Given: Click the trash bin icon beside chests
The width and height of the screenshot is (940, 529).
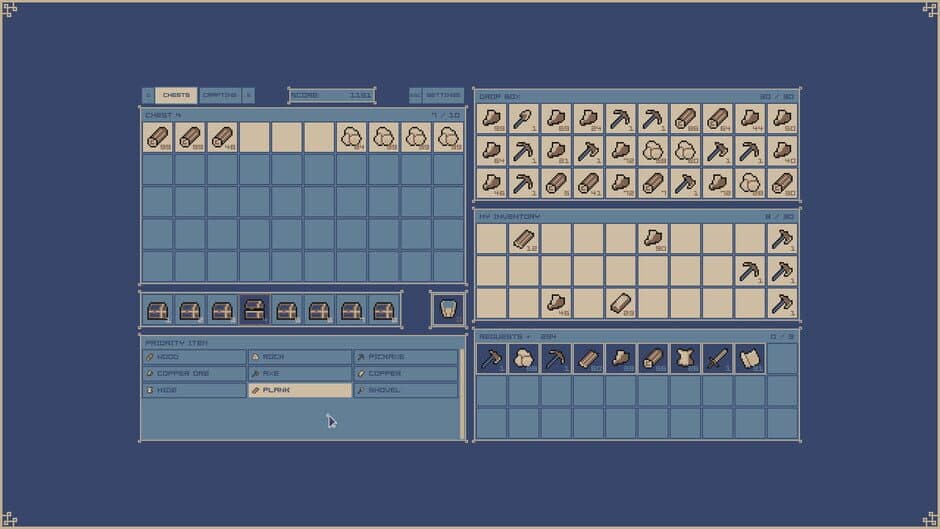Looking at the screenshot, I should (x=448, y=310).
